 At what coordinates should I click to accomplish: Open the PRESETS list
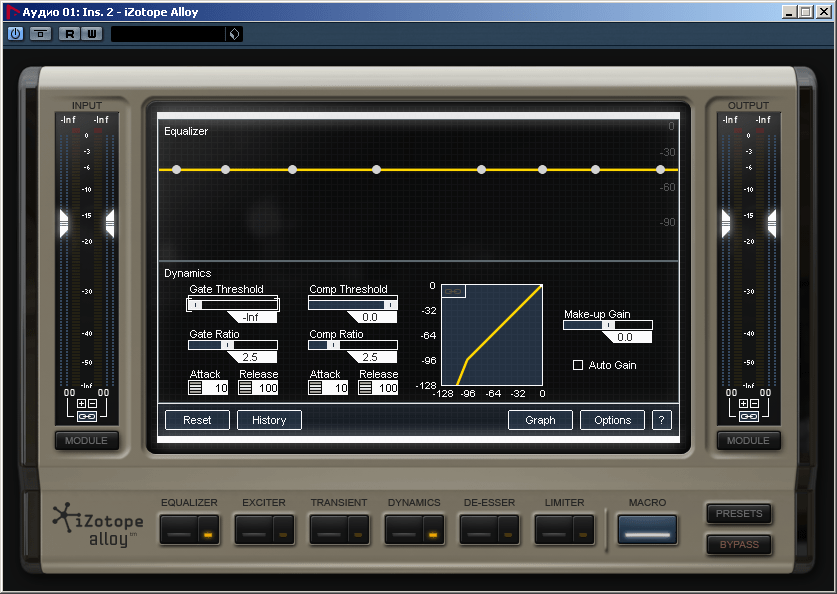click(x=739, y=514)
